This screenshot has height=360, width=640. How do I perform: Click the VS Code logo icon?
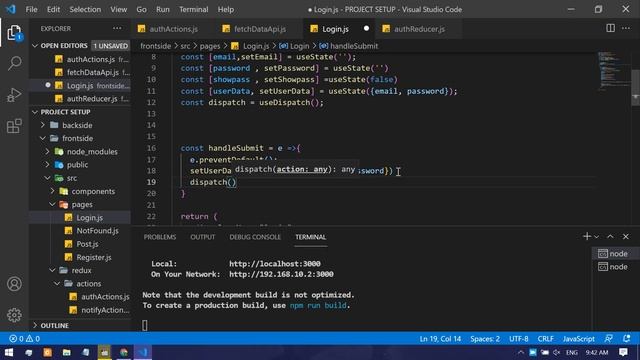click(10, 9)
